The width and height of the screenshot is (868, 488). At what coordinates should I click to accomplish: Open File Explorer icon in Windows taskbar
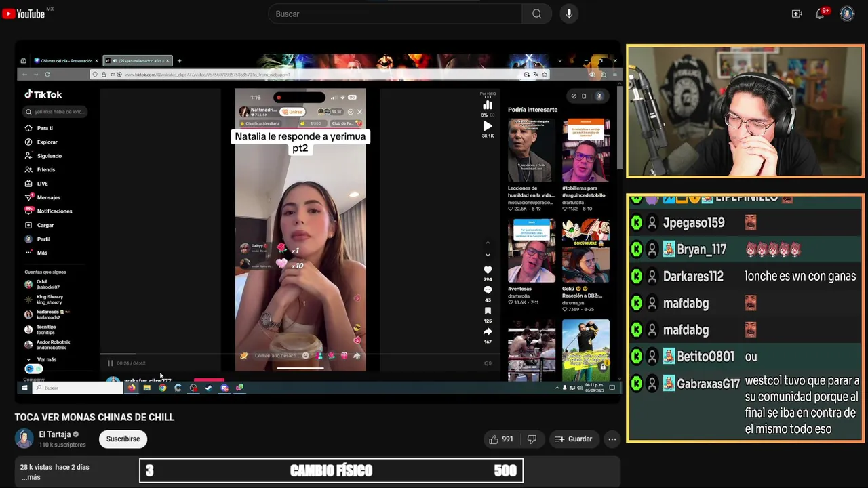(146, 388)
